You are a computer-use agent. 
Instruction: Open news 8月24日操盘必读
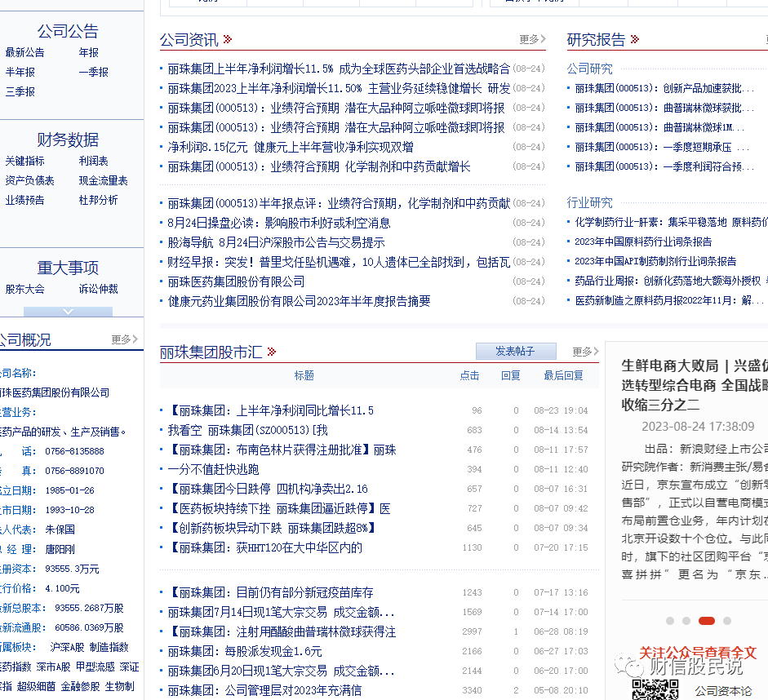coord(279,223)
